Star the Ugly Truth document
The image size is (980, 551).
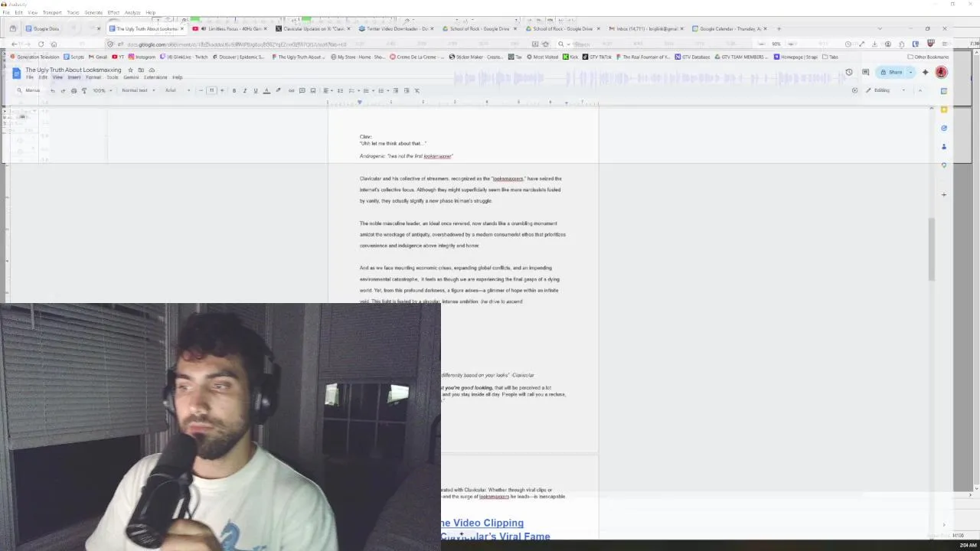point(130,70)
